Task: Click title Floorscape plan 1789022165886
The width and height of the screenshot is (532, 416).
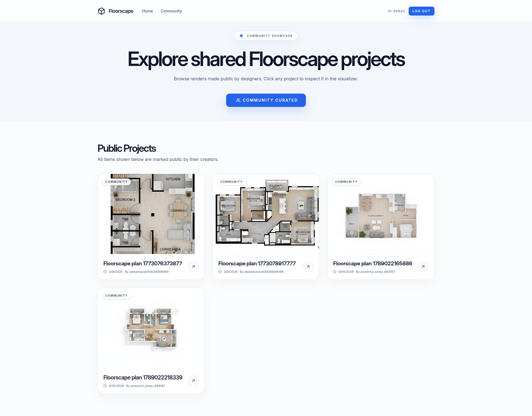Action: click(x=373, y=263)
